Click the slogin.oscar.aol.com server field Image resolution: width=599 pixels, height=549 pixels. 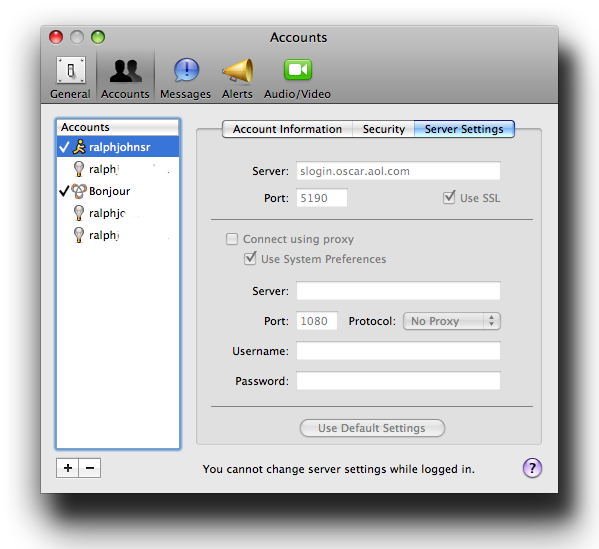[398, 171]
